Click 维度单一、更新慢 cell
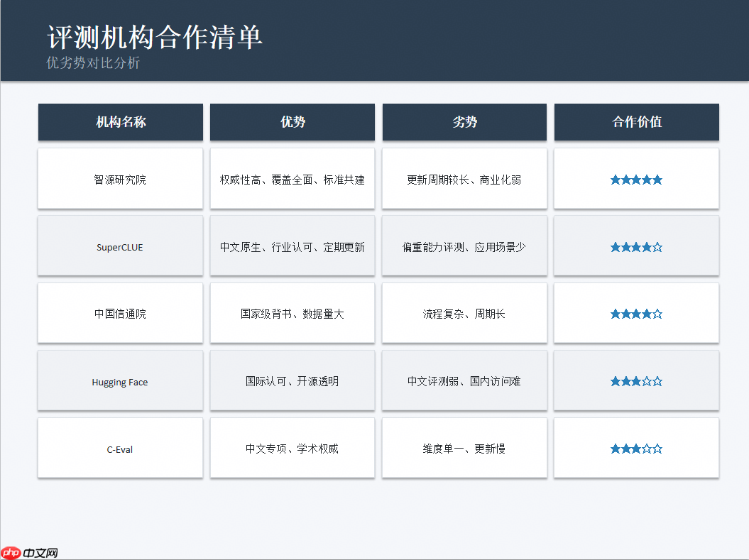Viewport: 749px width, 560px height. [x=464, y=448]
